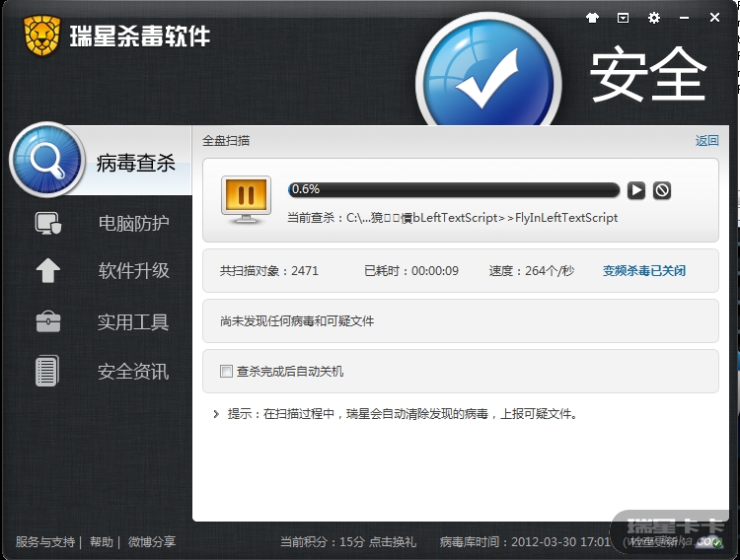Click 点击换礼 to redeem points

(x=392, y=541)
